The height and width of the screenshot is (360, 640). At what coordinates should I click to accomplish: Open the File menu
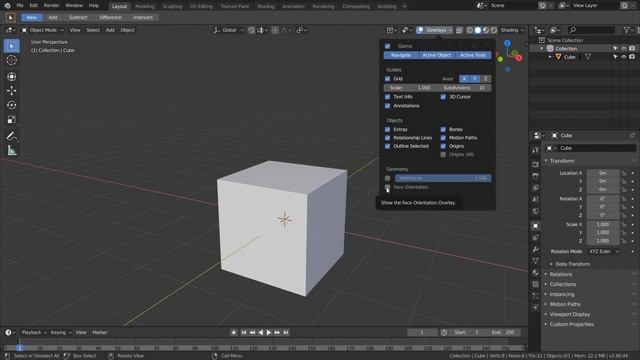point(20,6)
